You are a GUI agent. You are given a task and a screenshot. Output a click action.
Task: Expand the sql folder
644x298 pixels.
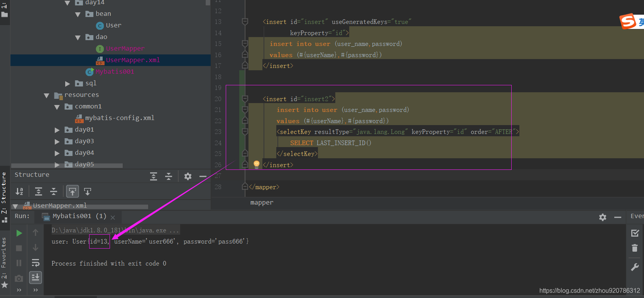tap(68, 84)
